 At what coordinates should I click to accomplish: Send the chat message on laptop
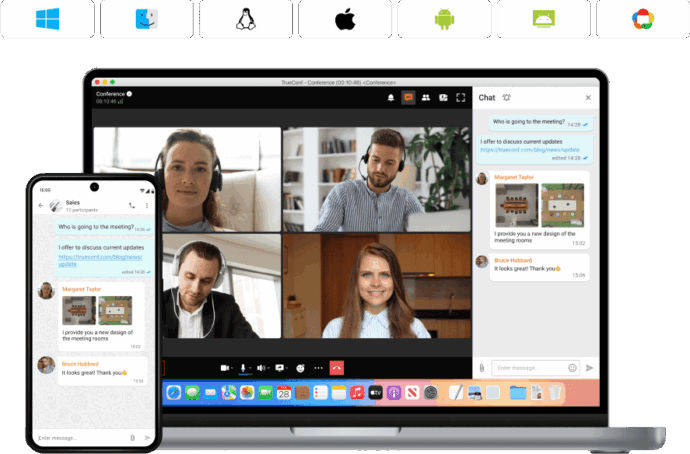[x=590, y=368]
